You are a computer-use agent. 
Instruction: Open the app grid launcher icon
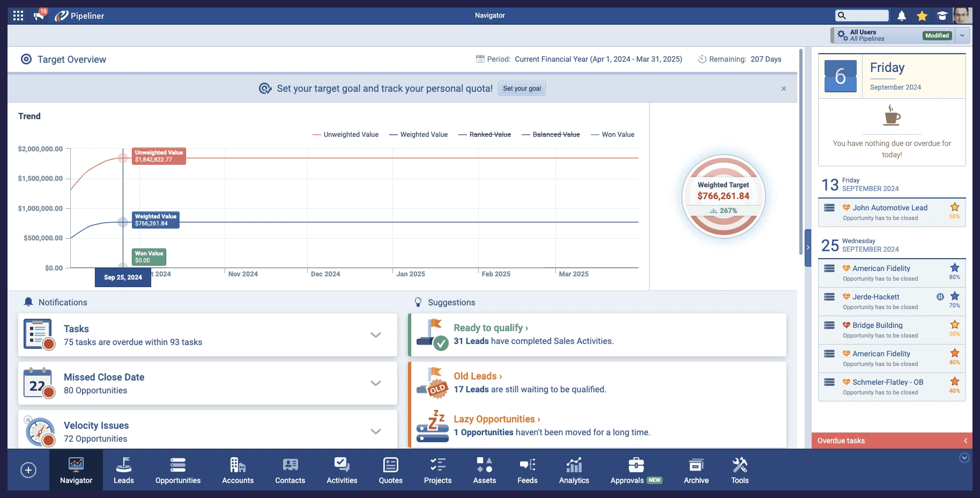18,16
